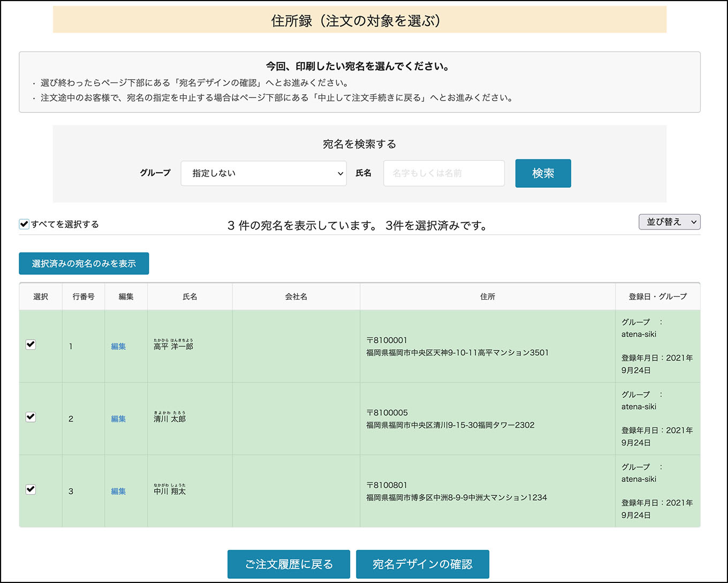Viewport: 728px width, 583px height.
Task: Uncheck the selection box for 中川 翔太
Action: (31, 489)
